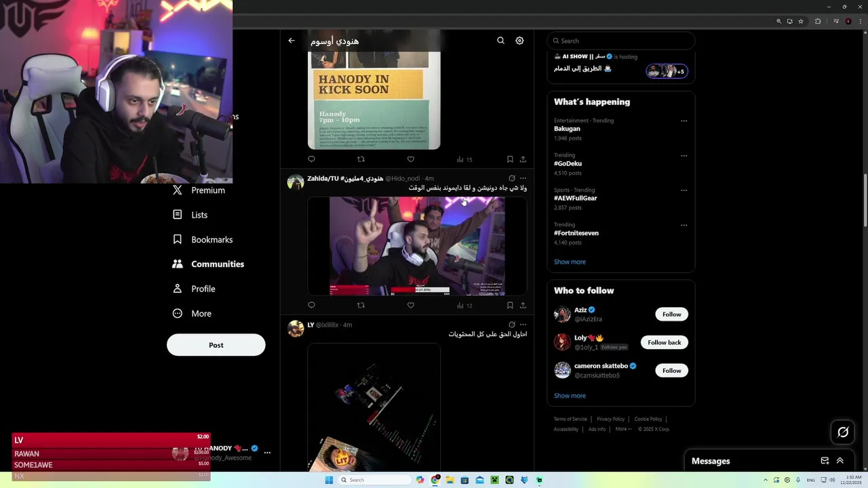Open Chrome zoom magnifier icon
This screenshot has height=488, width=868.
[x=779, y=21]
